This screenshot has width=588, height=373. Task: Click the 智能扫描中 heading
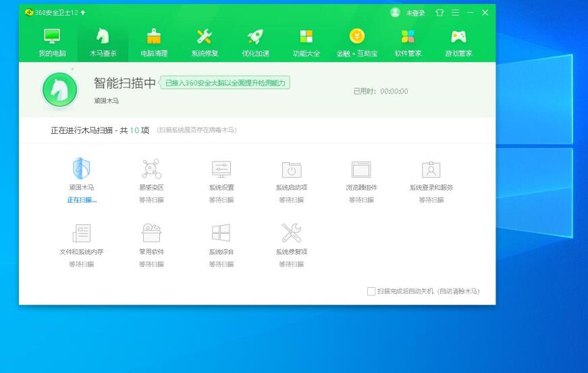point(124,83)
